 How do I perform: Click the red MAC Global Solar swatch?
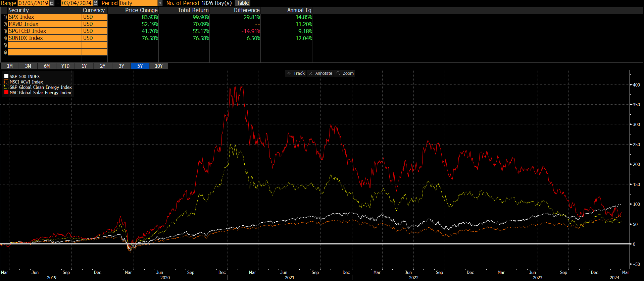[6, 93]
